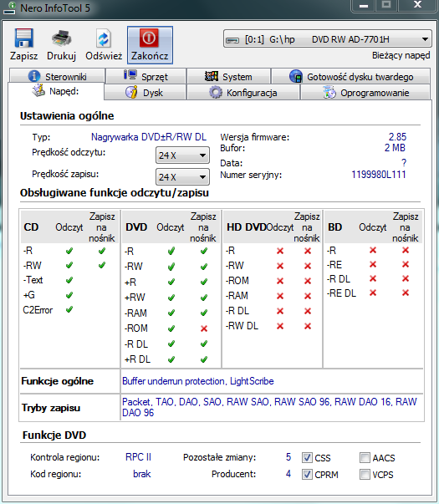Switch to the Dysk tab
This screenshot has width=439, height=504.
point(145,92)
